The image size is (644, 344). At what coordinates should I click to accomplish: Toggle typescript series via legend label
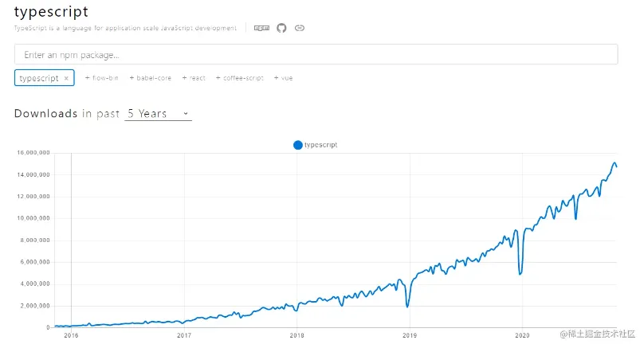321,145
